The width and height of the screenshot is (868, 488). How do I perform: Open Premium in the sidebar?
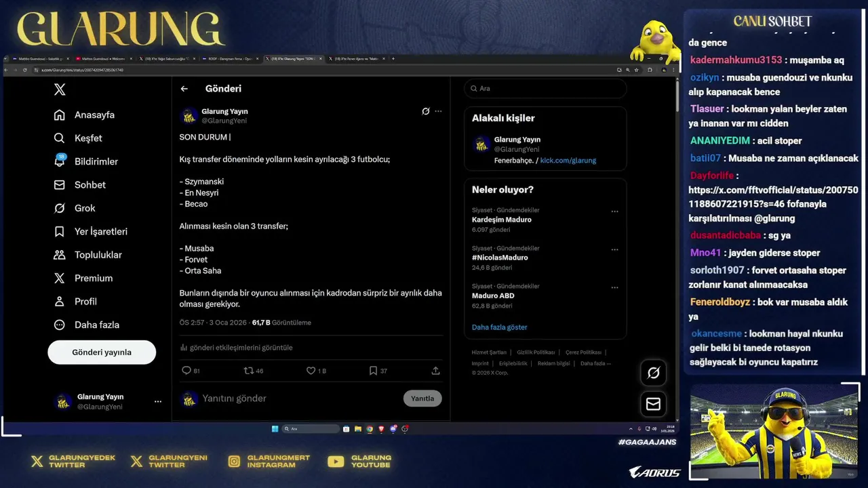click(83, 278)
